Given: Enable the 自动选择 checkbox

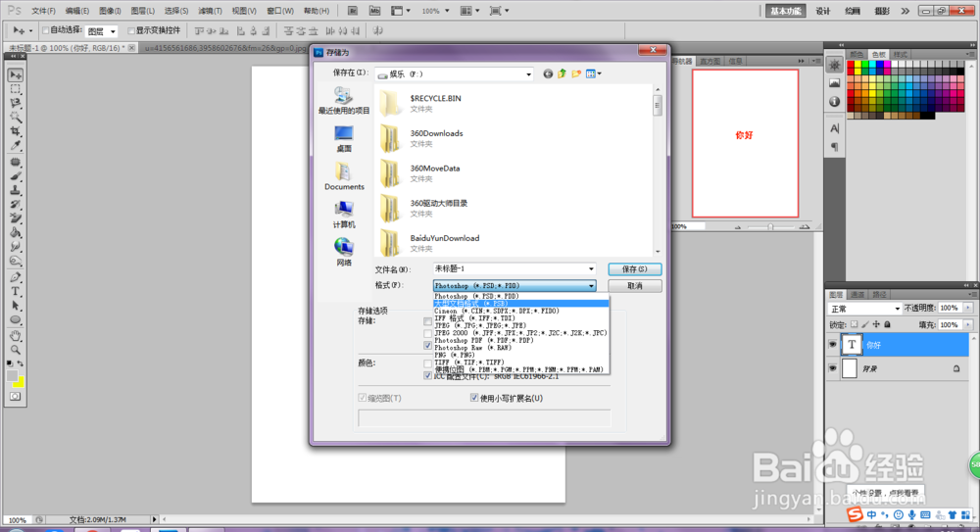Looking at the screenshot, I should point(46,30).
